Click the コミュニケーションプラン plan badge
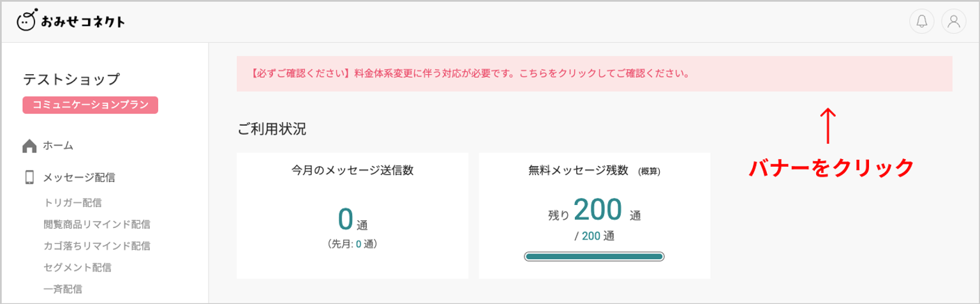 point(91,105)
